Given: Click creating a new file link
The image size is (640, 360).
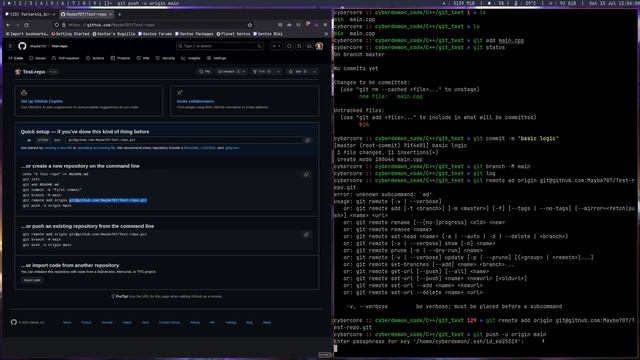Looking at the screenshot, I should [58, 148].
